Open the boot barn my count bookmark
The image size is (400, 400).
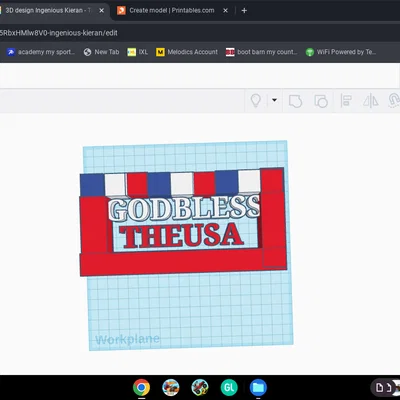261,52
